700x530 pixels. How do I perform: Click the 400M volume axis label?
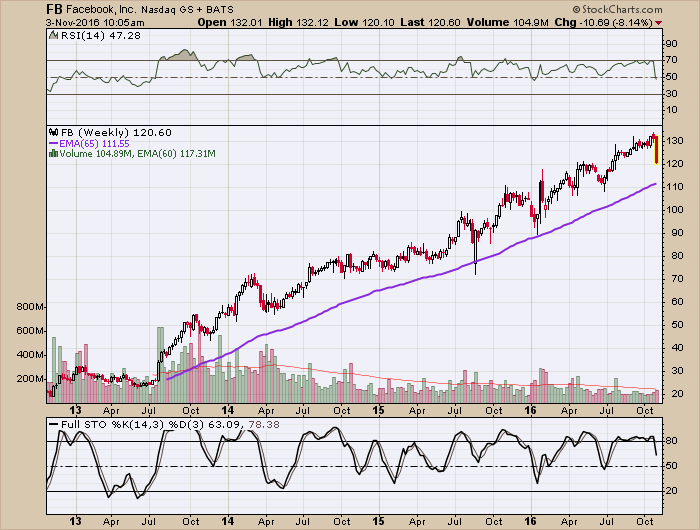(x=31, y=355)
